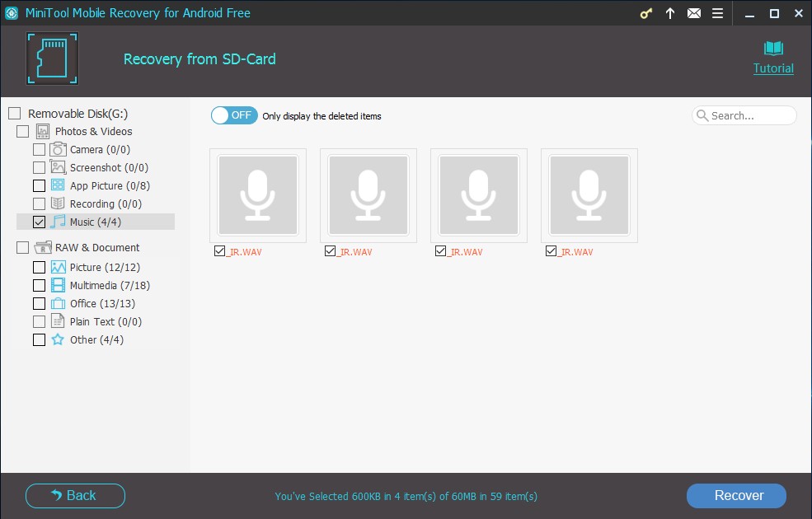Screen dimensions: 812x519
Task: Uncheck the Music (4/4) checkbox
Action: pyautogui.click(x=39, y=222)
